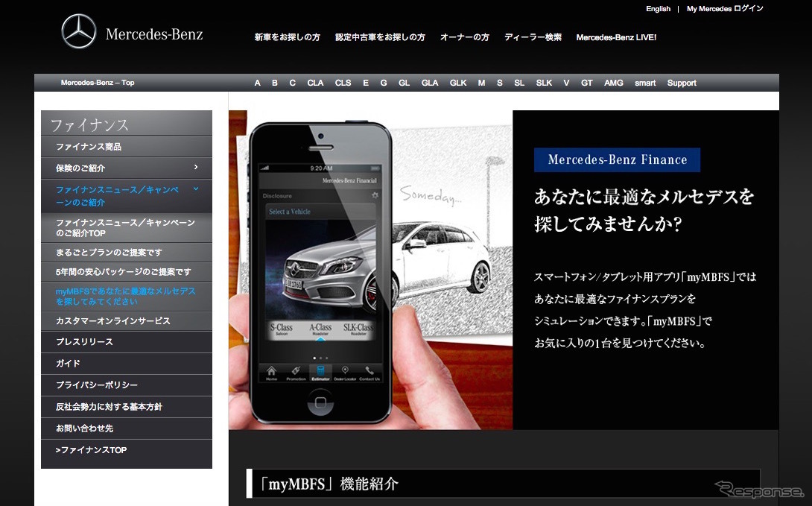Click the My Mercedes ログイン link
The width and height of the screenshot is (812, 506).
coord(724,9)
